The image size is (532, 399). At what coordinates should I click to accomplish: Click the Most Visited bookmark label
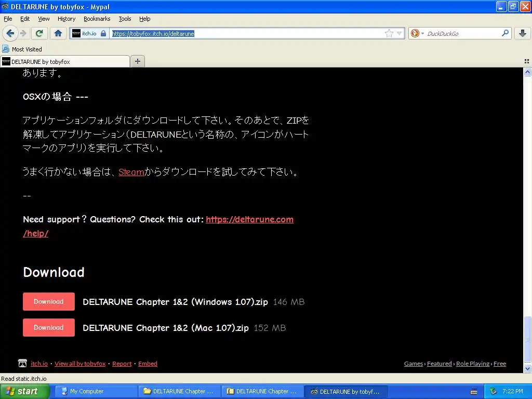pos(27,49)
